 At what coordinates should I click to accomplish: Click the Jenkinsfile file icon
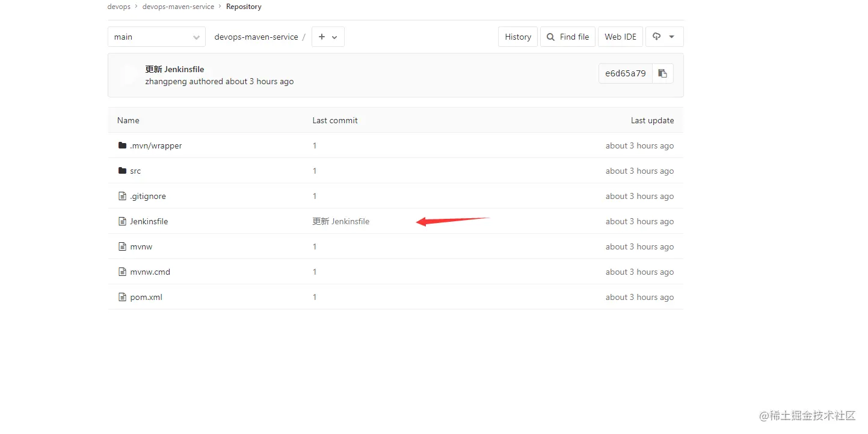[122, 221]
